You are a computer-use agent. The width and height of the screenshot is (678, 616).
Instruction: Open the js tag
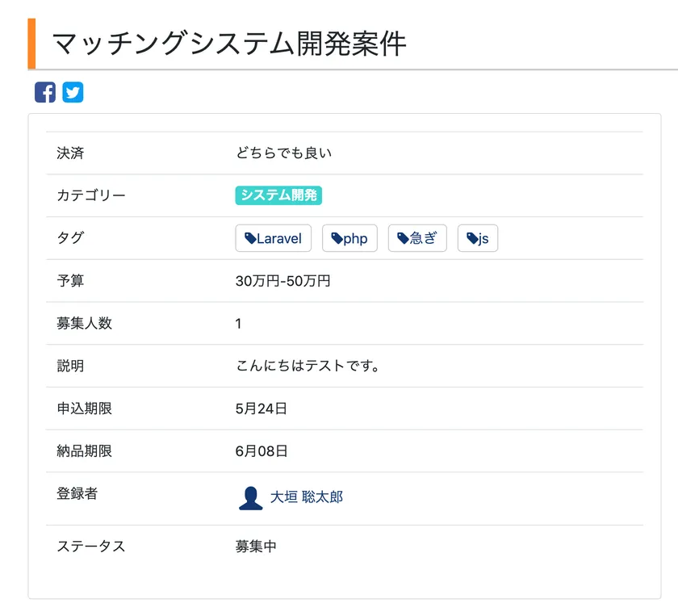[x=478, y=238]
